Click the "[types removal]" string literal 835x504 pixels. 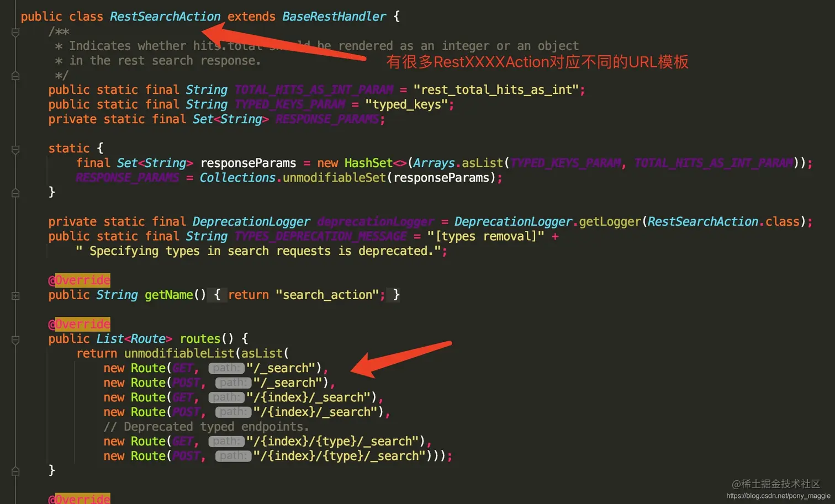pos(485,236)
